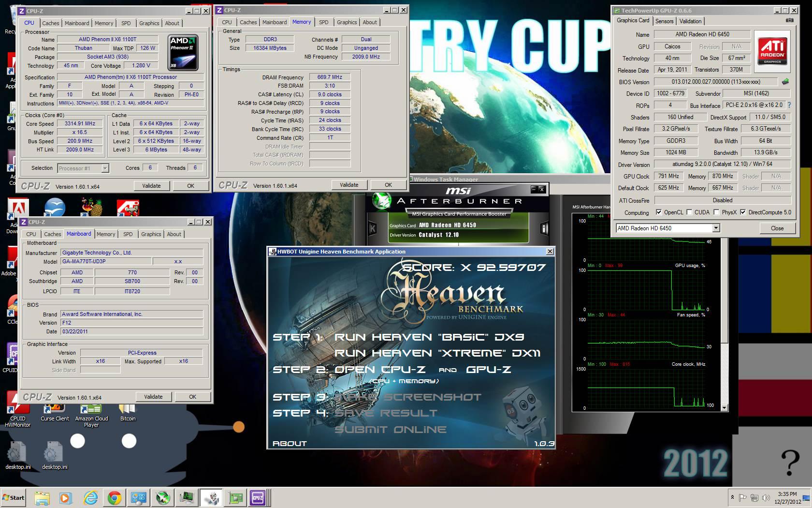Click the Bus Interface question mark in GPU-Z
The width and height of the screenshot is (812, 508).
789,105
